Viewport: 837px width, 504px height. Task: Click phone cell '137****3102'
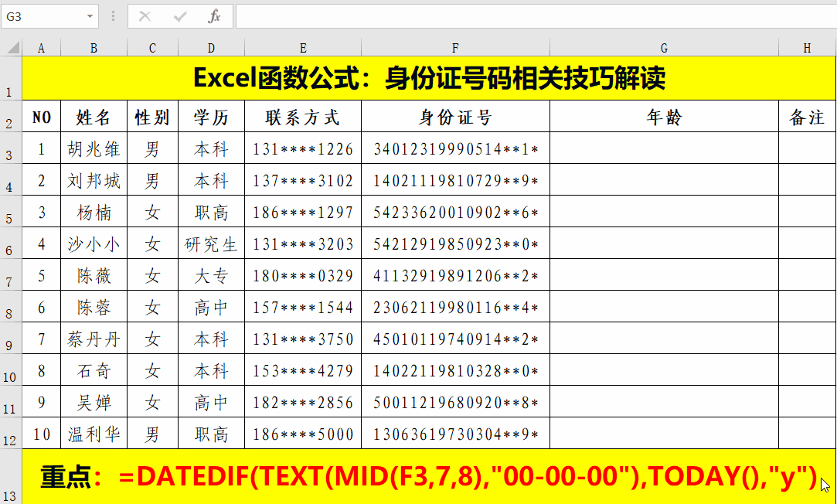click(303, 180)
